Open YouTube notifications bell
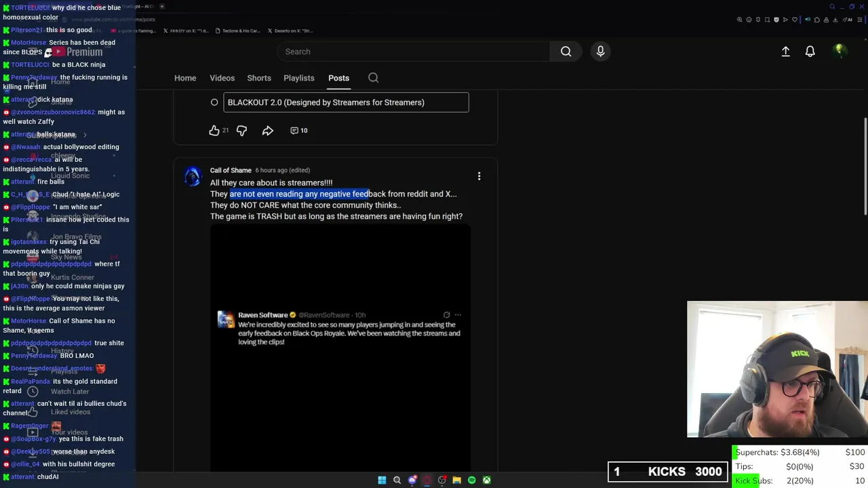Image resolution: width=868 pixels, height=488 pixels. click(810, 52)
